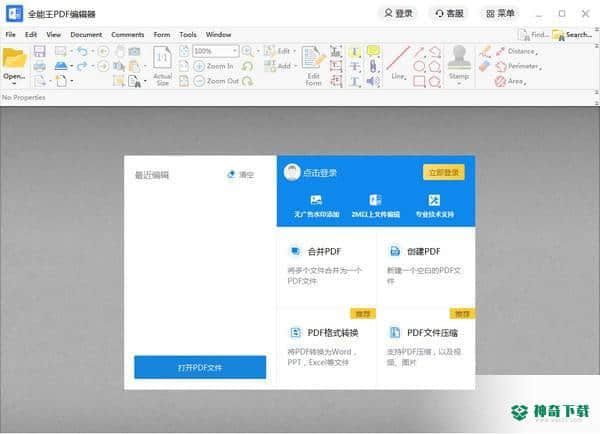Image resolution: width=600 pixels, height=434 pixels.
Task: Select the Rectangle shape tool
Action: (x=419, y=81)
